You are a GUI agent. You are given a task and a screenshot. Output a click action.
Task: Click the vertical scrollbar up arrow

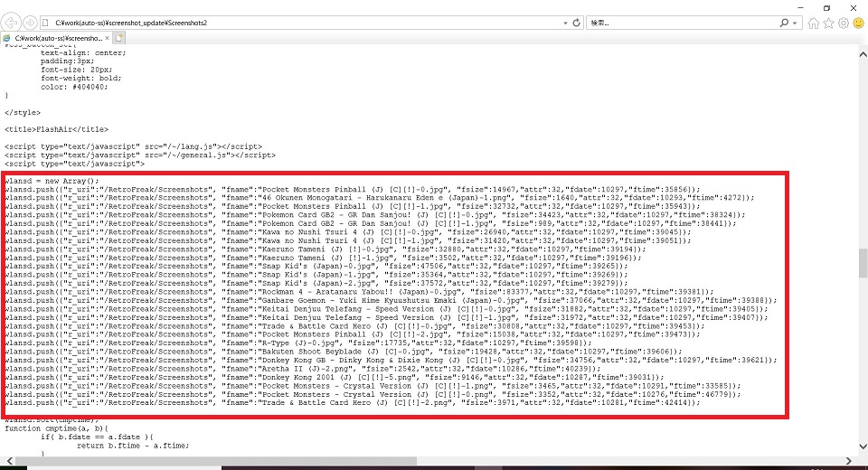pyautogui.click(x=862, y=52)
